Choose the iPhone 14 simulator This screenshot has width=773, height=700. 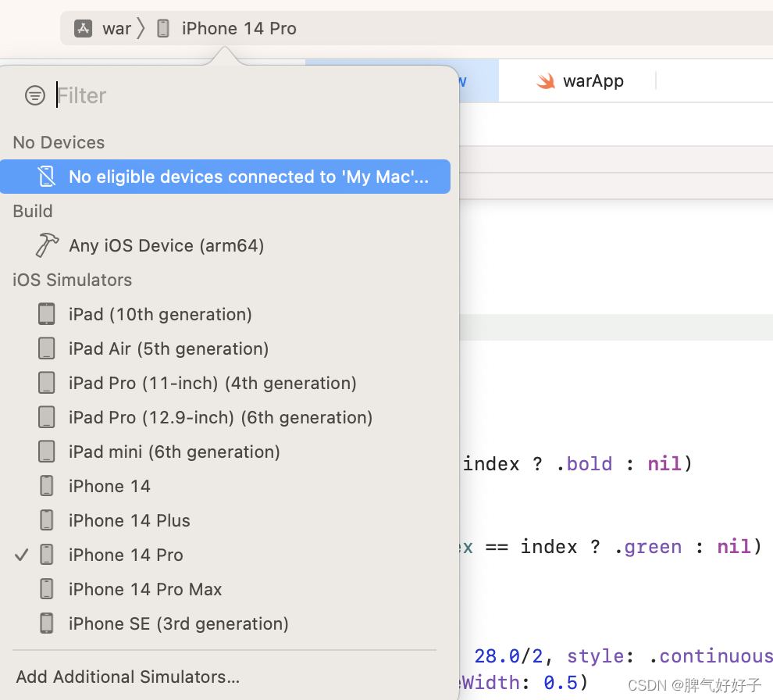coord(109,487)
